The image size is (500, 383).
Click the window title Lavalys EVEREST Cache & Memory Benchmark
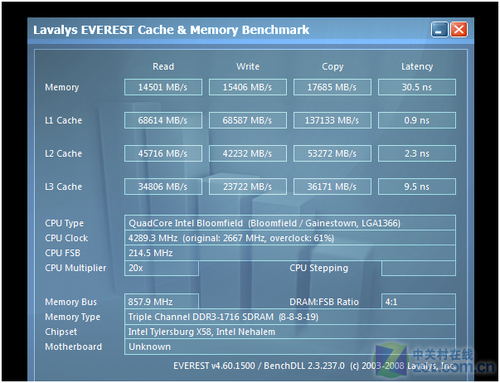click(x=171, y=30)
